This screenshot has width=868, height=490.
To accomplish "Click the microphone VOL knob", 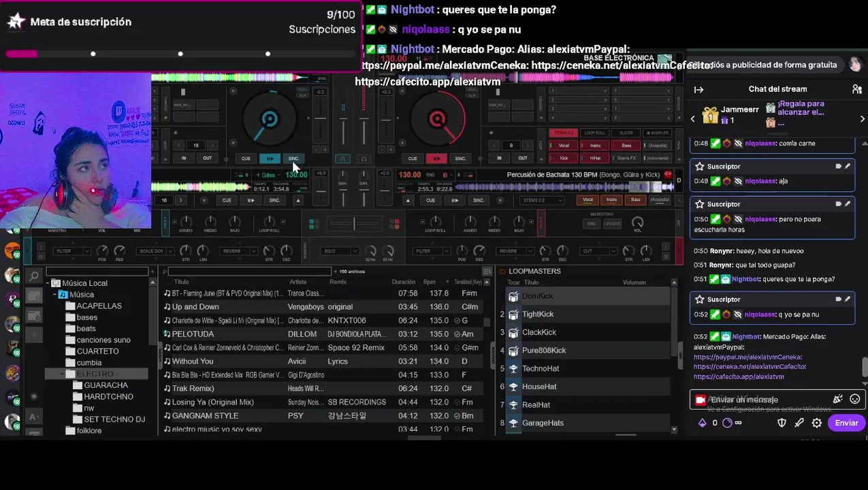I will 638,223.
